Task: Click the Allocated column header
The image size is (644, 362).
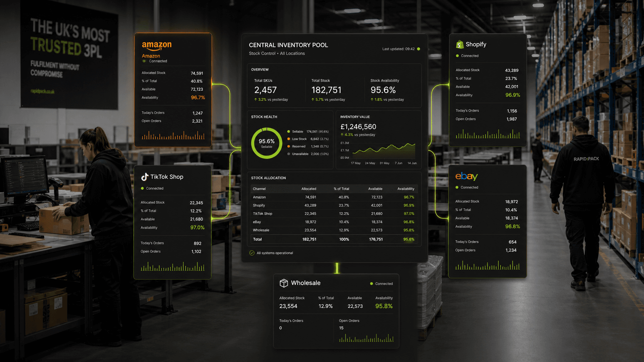Action: pos(309,189)
